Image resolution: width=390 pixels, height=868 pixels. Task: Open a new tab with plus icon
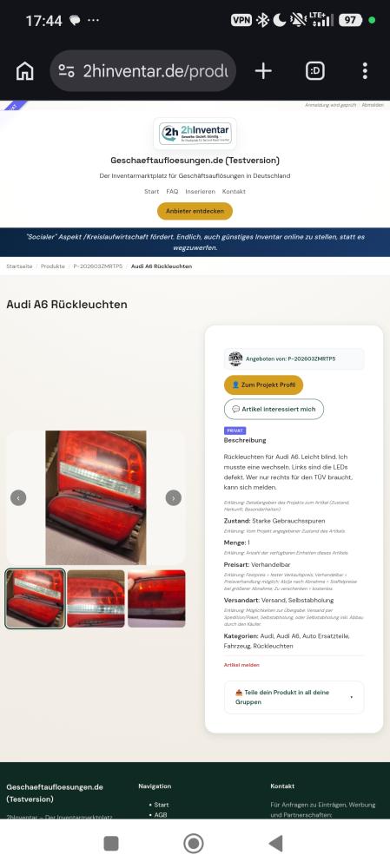click(x=263, y=71)
